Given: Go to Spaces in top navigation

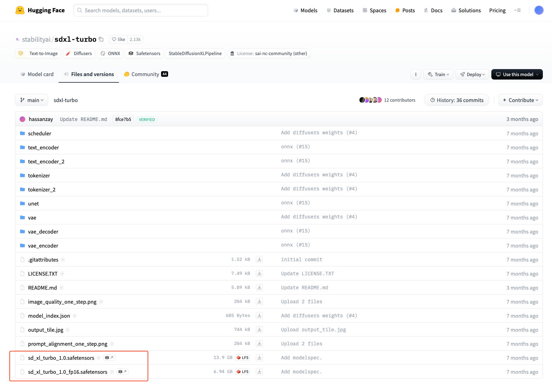Looking at the screenshot, I should [374, 11].
